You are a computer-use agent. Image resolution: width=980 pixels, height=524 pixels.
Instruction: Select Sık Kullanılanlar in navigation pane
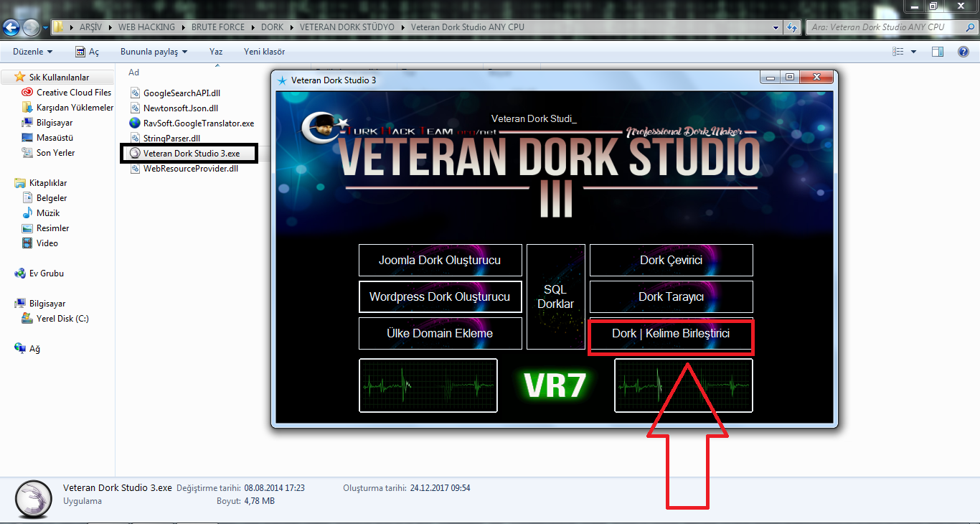pyautogui.click(x=59, y=77)
